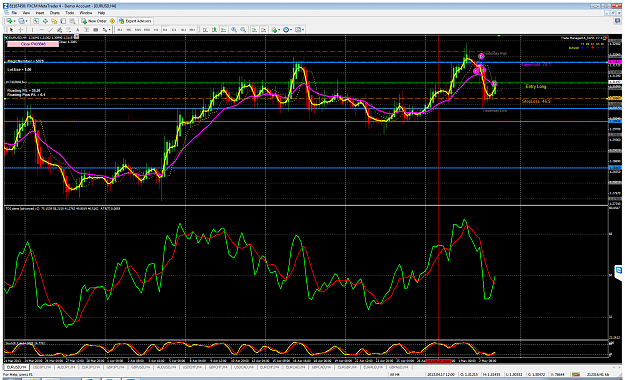Switch timeframe to D1
The width and height of the screenshot is (625, 380).
(x=174, y=30)
